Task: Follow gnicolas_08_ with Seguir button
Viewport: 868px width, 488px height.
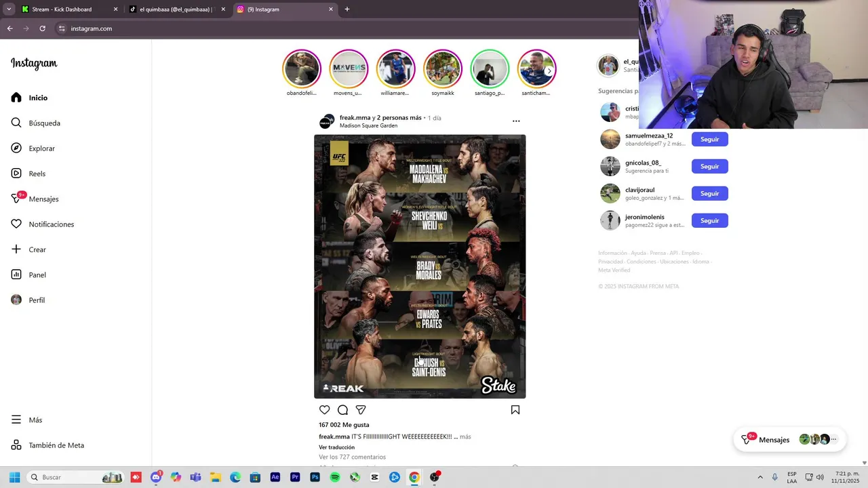Action: (x=709, y=167)
